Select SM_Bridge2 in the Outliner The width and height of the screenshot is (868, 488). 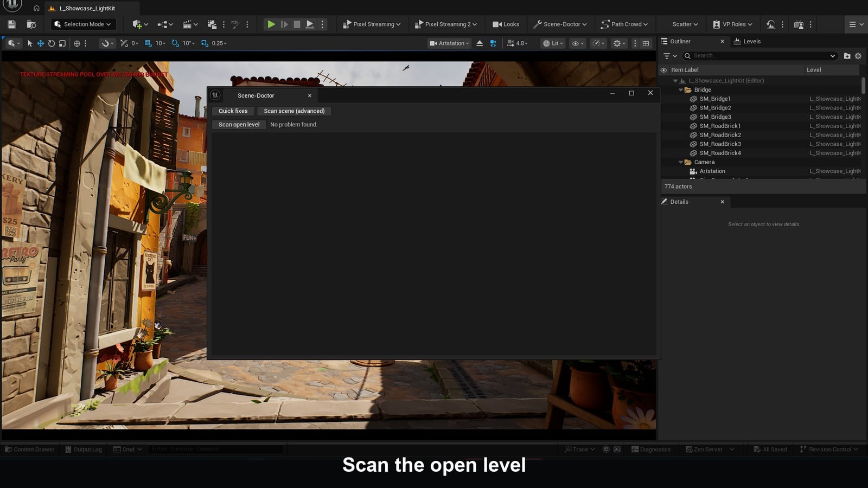pos(715,108)
